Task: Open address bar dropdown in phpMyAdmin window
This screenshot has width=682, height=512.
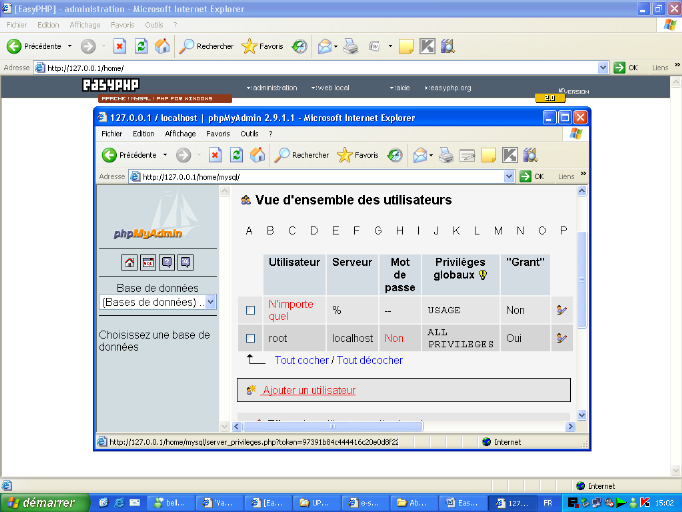Action: [509, 176]
